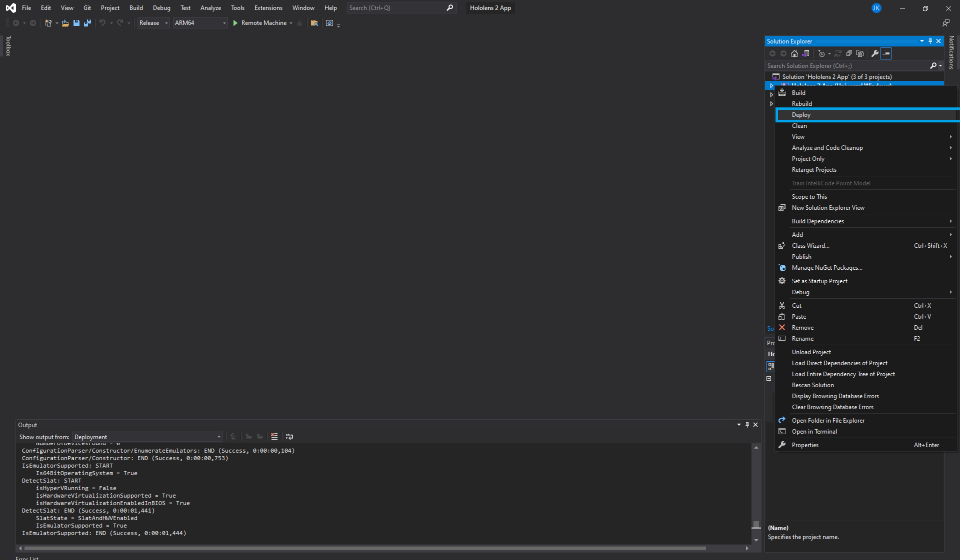
Task: Open Show output from Deployment dropdown
Action: pos(147,437)
